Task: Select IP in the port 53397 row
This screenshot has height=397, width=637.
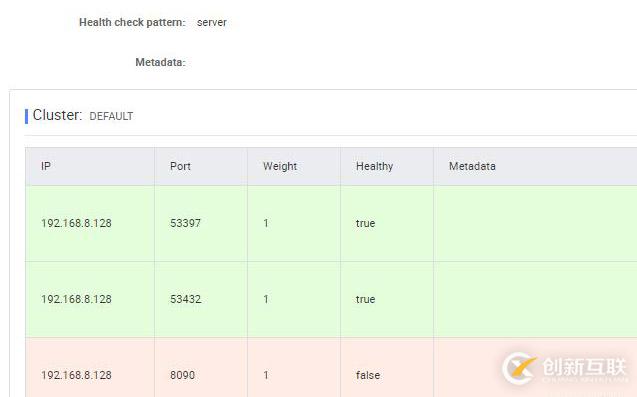Action: pos(76,223)
